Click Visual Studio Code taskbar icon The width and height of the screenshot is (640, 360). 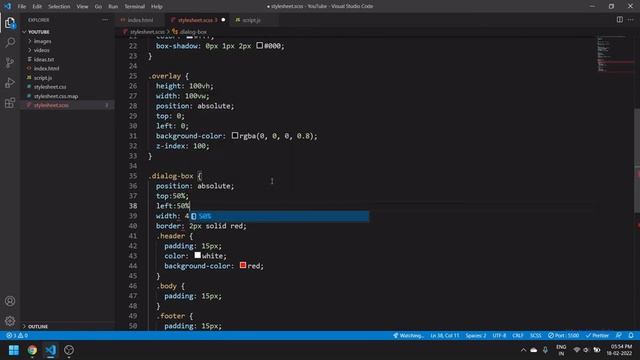51,350
